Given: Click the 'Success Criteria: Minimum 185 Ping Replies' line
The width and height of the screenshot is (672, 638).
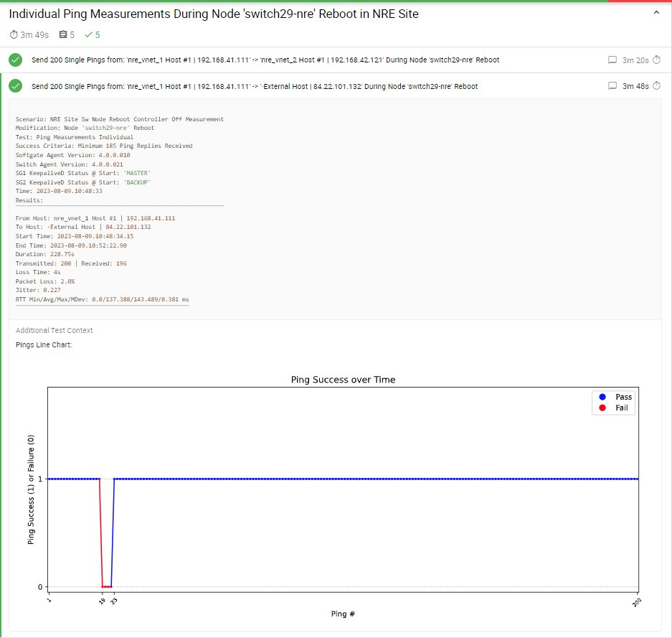Looking at the screenshot, I should (x=104, y=146).
